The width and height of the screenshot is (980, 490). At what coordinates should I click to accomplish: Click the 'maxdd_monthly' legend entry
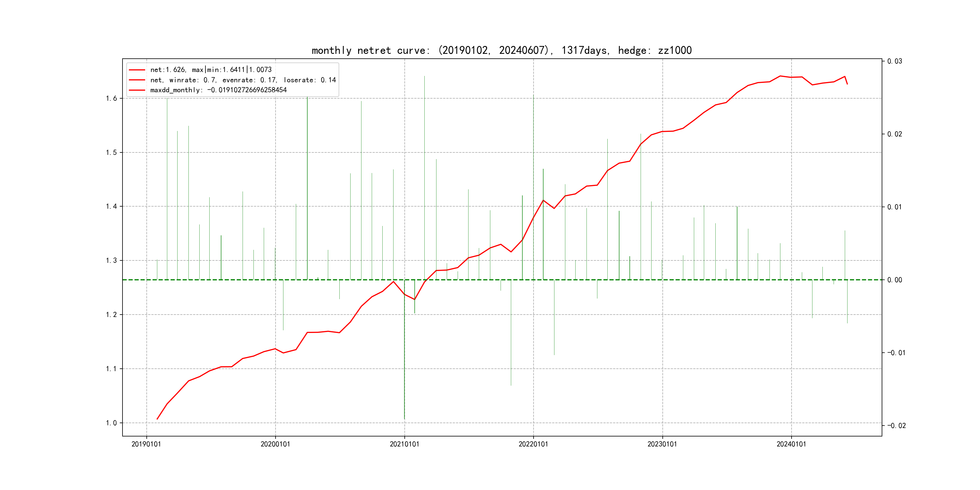218,90
